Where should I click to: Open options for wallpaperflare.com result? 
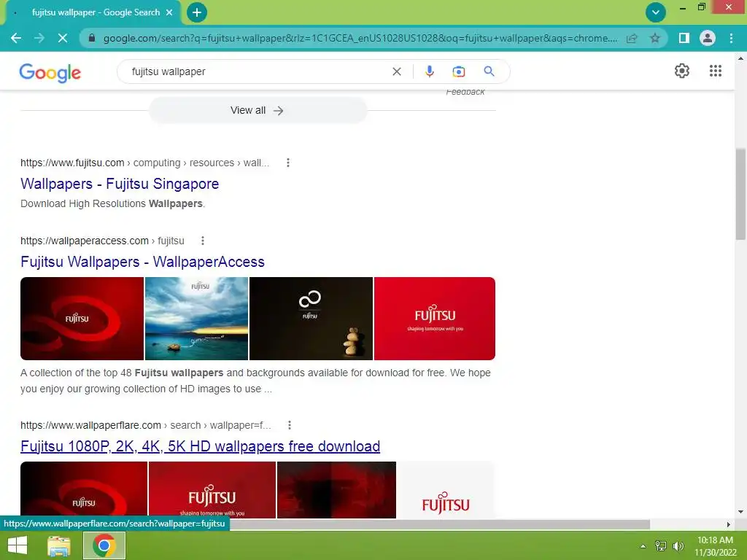[289, 425]
